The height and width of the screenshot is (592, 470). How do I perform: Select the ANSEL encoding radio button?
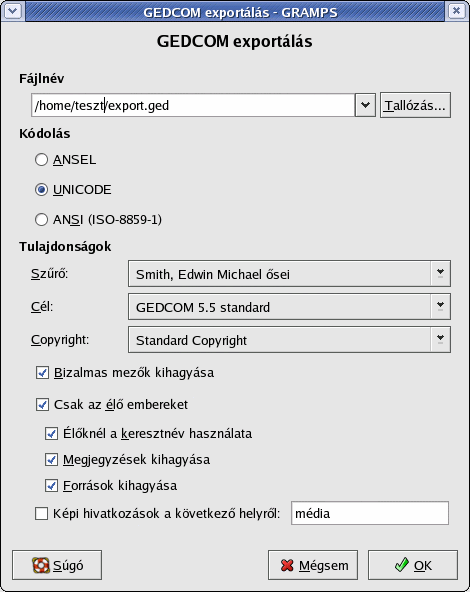(42, 160)
